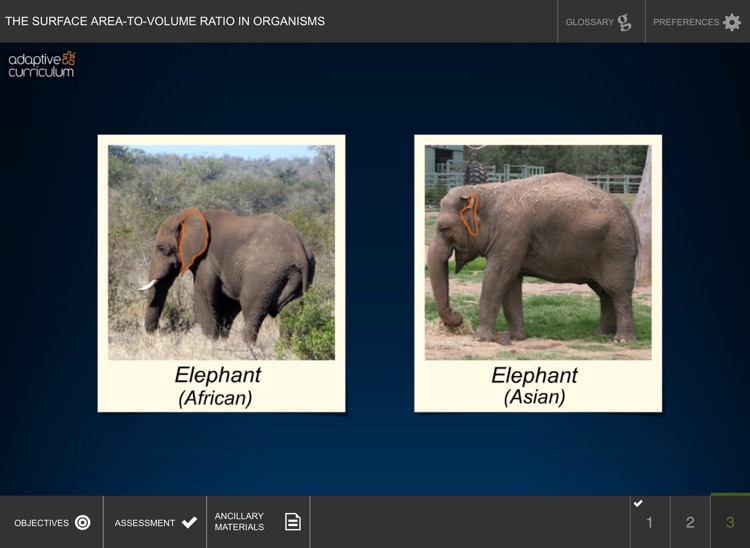Viewport: 750px width, 548px height.
Task: Click the 'Elephant (African)' caption
Action: coord(217,386)
